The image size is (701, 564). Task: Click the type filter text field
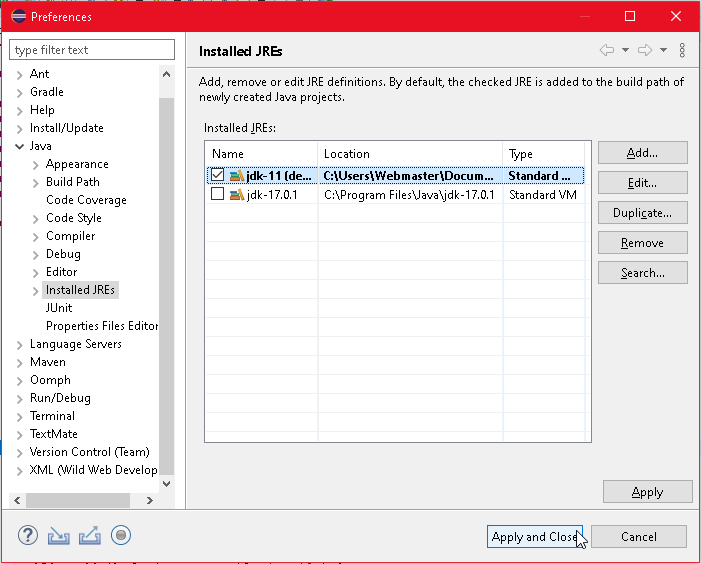pyautogui.click(x=92, y=50)
